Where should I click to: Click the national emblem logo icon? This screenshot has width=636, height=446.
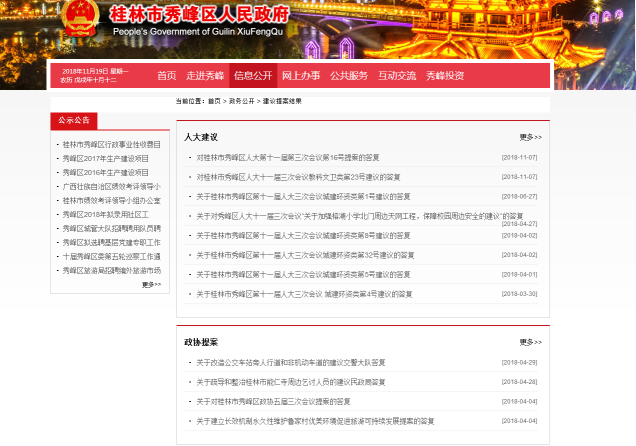click(79, 19)
